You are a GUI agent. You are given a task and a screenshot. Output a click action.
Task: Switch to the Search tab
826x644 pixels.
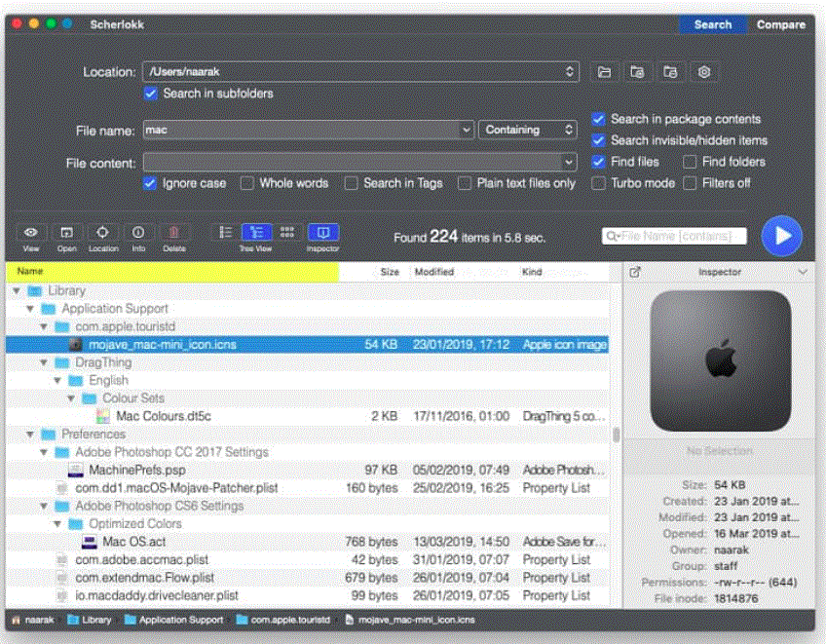click(x=713, y=24)
